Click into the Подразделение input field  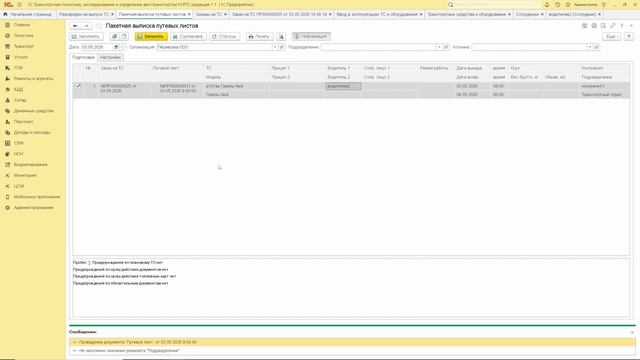(378, 47)
